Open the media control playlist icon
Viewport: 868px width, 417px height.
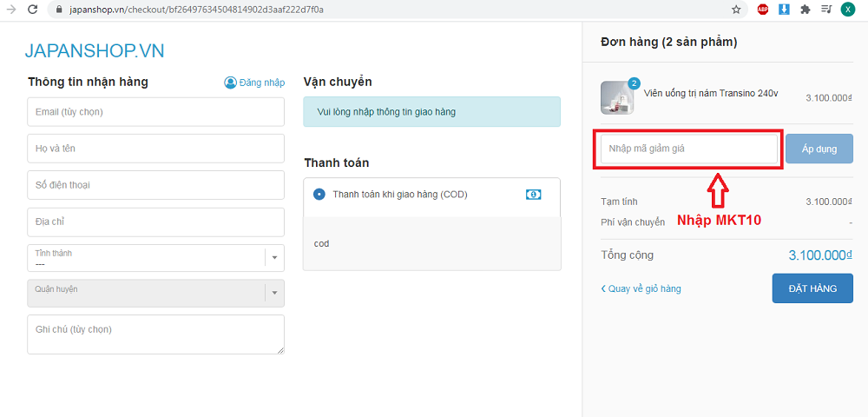click(826, 9)
